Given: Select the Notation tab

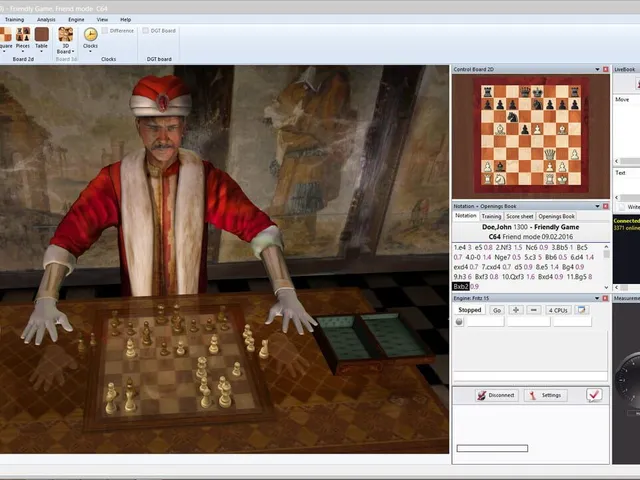Looking at the screenshot, I should pos(466,216).
